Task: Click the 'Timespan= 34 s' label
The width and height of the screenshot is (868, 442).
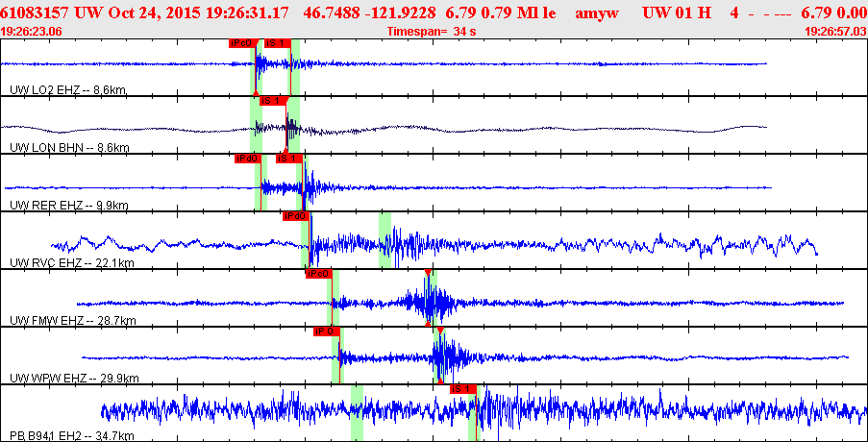Action: (432, 32)
